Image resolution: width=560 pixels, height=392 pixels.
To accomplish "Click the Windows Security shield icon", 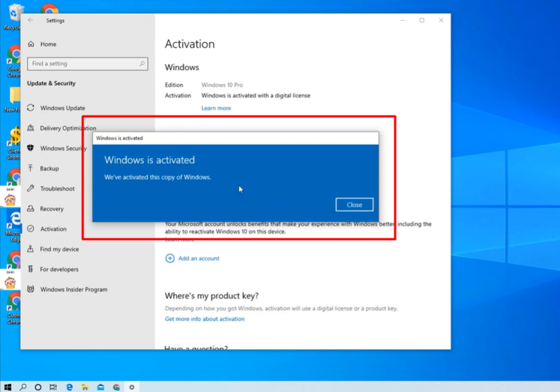I will 31,148.
